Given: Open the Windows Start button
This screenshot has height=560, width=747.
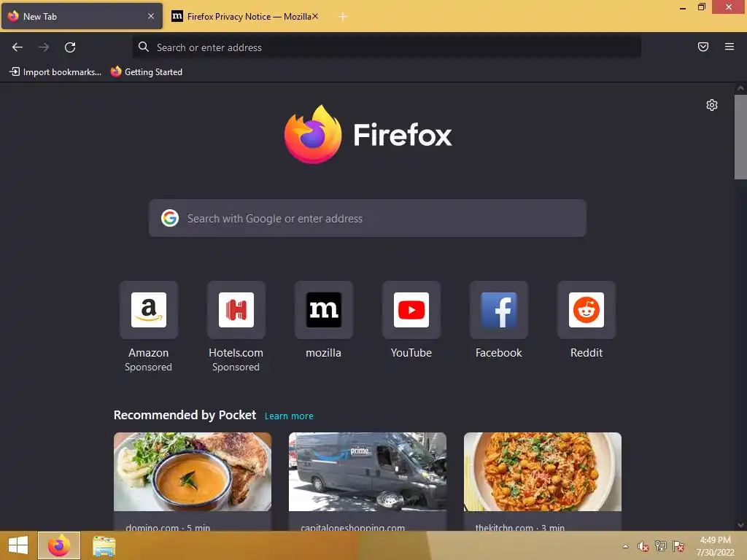Looking at the screenshot, I should click(x=18, y=545).
